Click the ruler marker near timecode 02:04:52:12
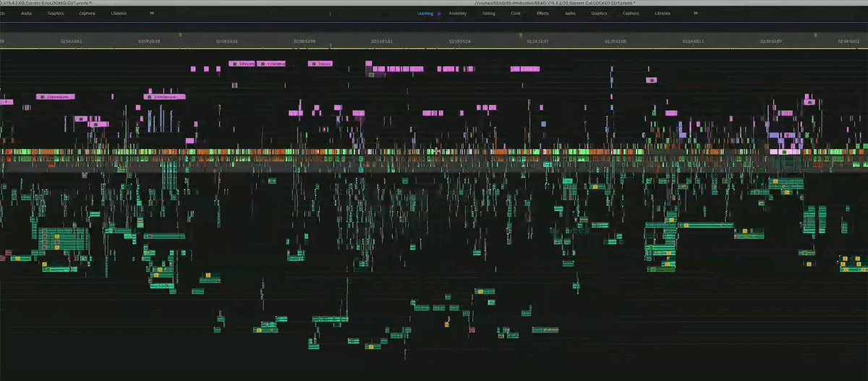The height and width of the screenshot is (381, 868). click(x=181, y=35)
